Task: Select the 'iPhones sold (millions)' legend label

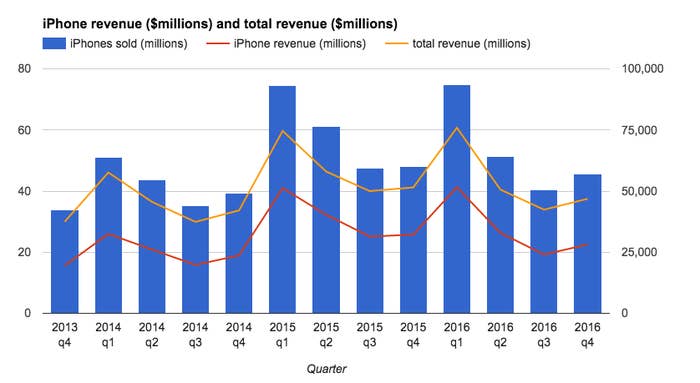Action: (x=129, y=44)
